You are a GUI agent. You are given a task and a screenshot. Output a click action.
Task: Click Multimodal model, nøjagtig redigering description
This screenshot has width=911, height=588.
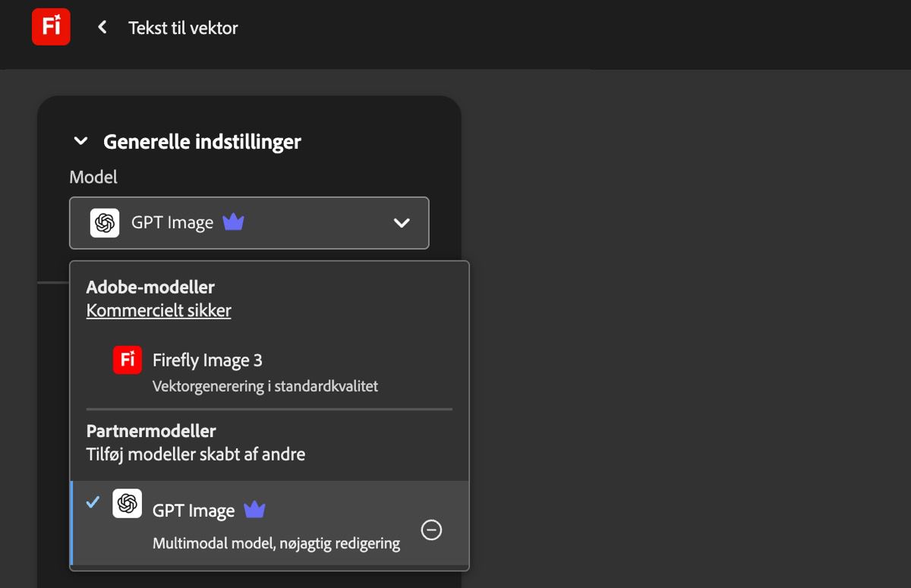click(x=276, y=543)
